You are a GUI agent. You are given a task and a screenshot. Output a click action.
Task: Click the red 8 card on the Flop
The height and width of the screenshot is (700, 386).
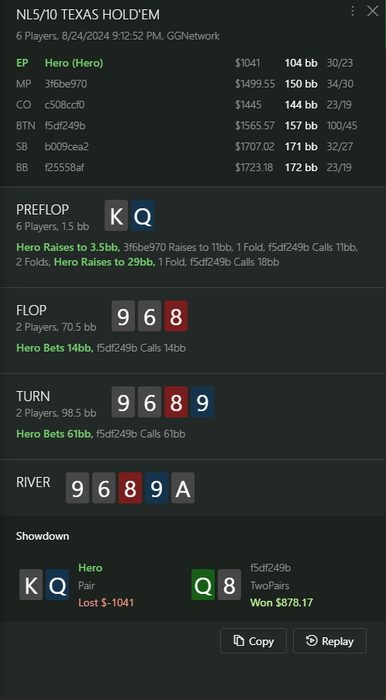pos(176,316)
